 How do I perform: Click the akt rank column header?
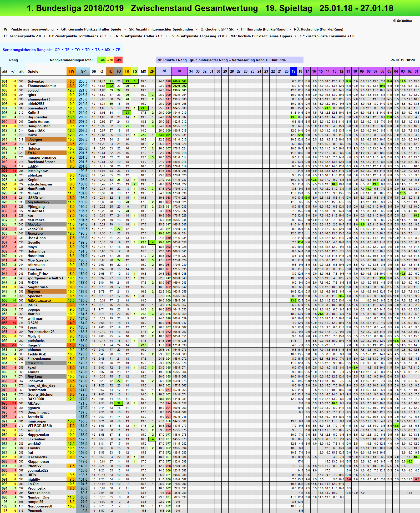(x=5, y=71)
